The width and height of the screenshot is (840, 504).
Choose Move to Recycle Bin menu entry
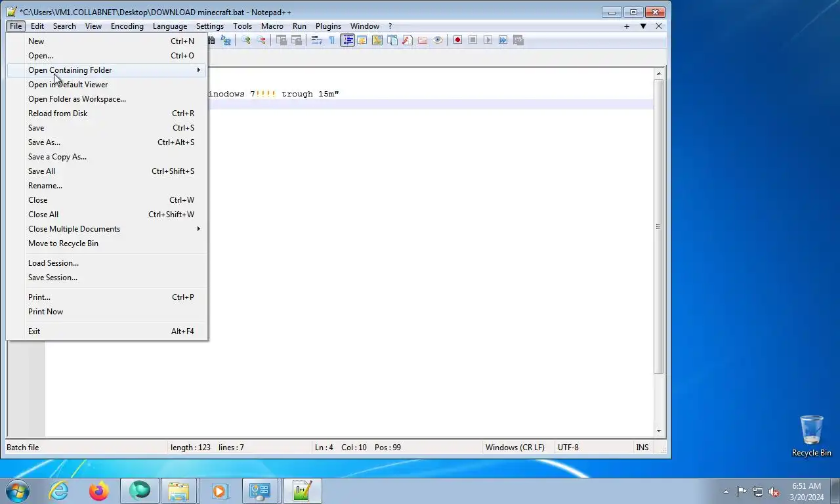[107, 243]
